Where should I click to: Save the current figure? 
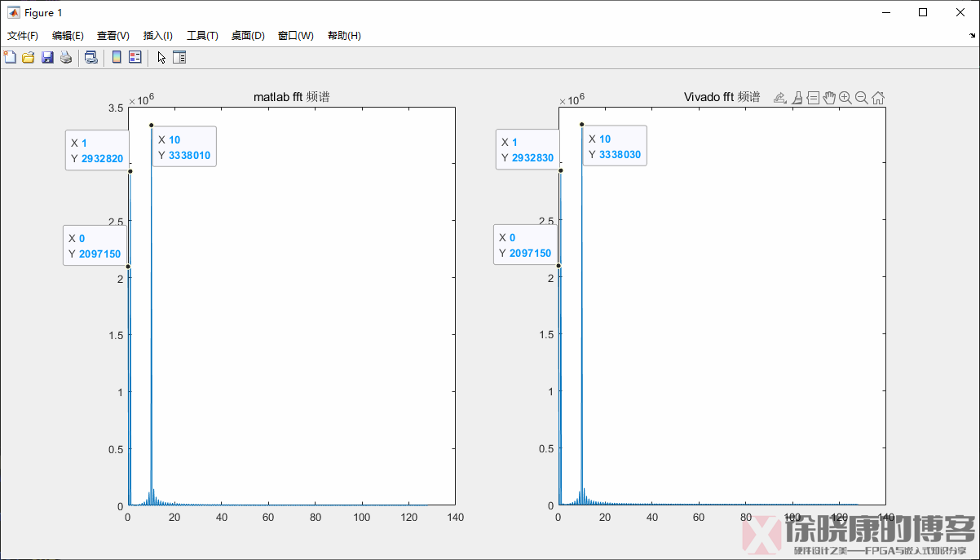tap(46, 57)
